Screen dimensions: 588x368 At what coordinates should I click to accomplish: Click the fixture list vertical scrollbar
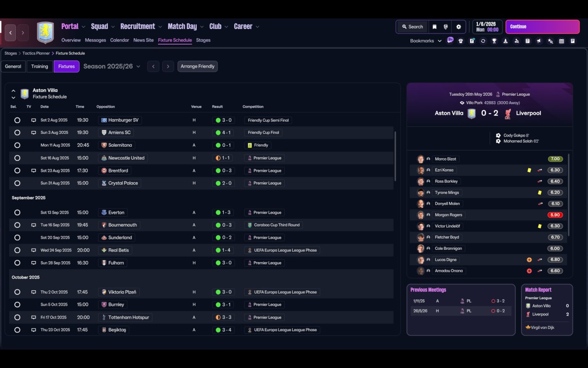point(395,156)
